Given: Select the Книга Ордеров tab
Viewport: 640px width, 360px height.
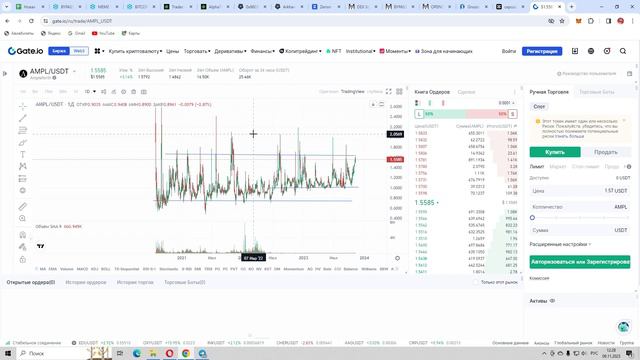Looking at the screenshot, I should pos(432,92).
